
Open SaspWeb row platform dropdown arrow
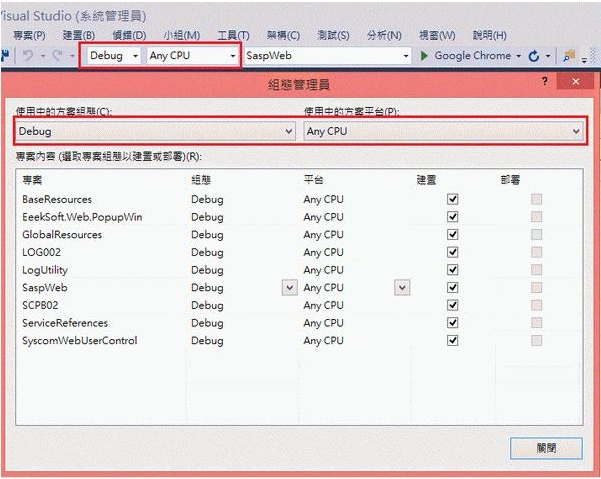[x=402, y=287]
